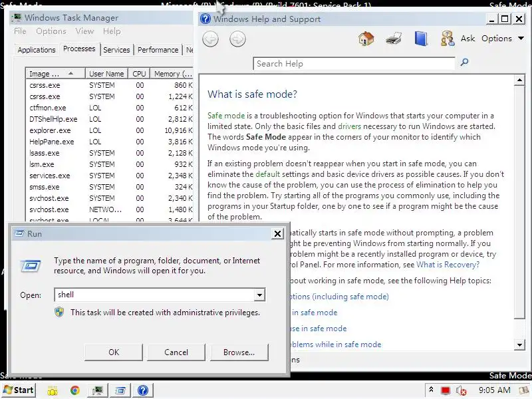Click OK in the Run dialog

(114, 352)
